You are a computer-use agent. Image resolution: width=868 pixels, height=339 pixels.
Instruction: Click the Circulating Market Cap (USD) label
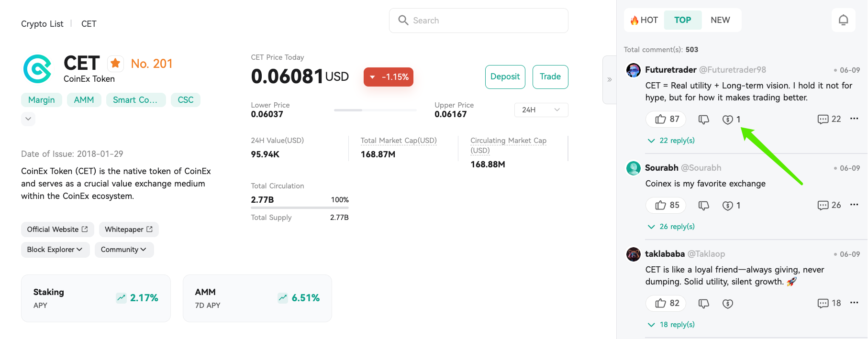[508, 145]
